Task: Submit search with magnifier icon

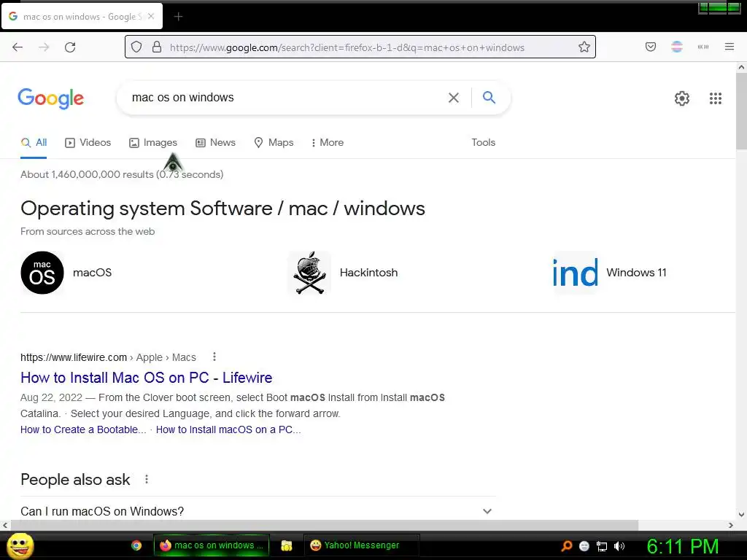Action: (489, 98)
